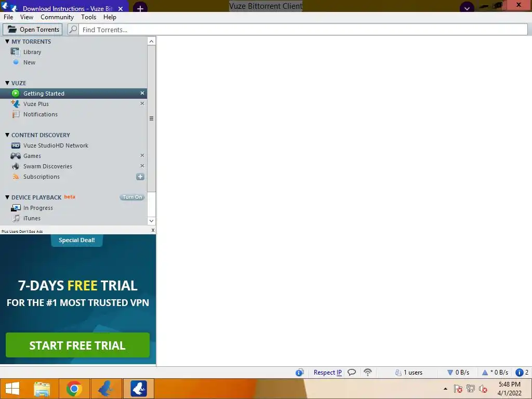Open the Library icon in My Torrents
Screen dimensions: 532x399
(15, 52)
